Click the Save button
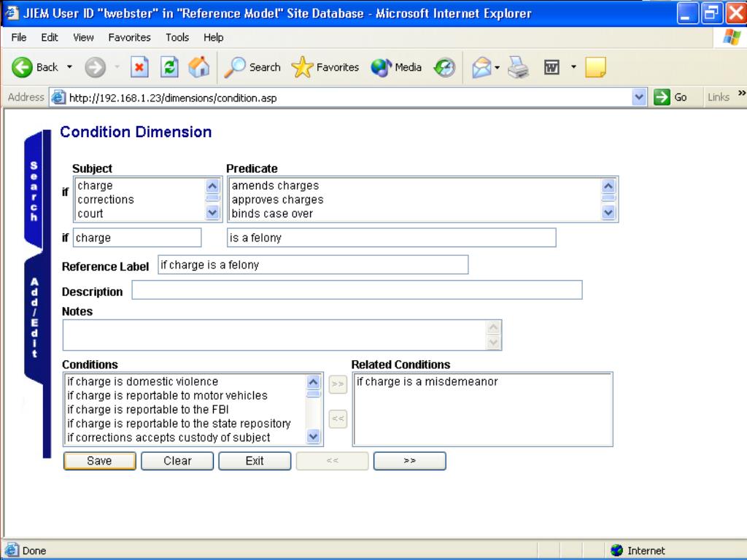This screenshot has width=747, height=560. click(99, 461)
